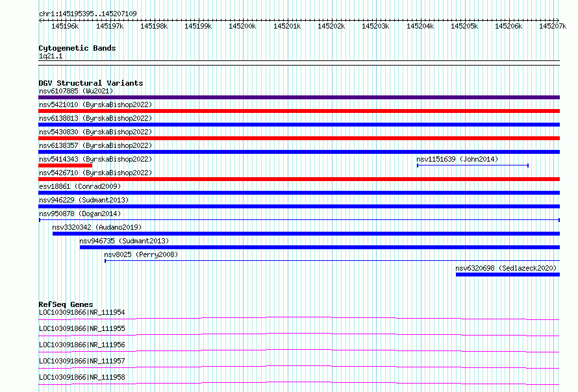Click the 1q21.1 cytogenetic band bar
Image resolution: width=578 pixels, height=392 pixels.
click(299, 63)
